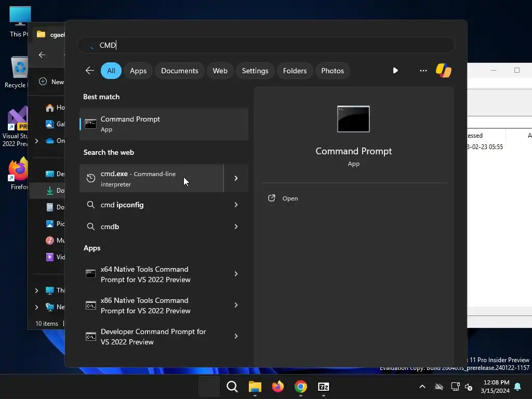Select the Folders filter tab
The height and width of the screenshot is (399, 532).
point(295,71)
